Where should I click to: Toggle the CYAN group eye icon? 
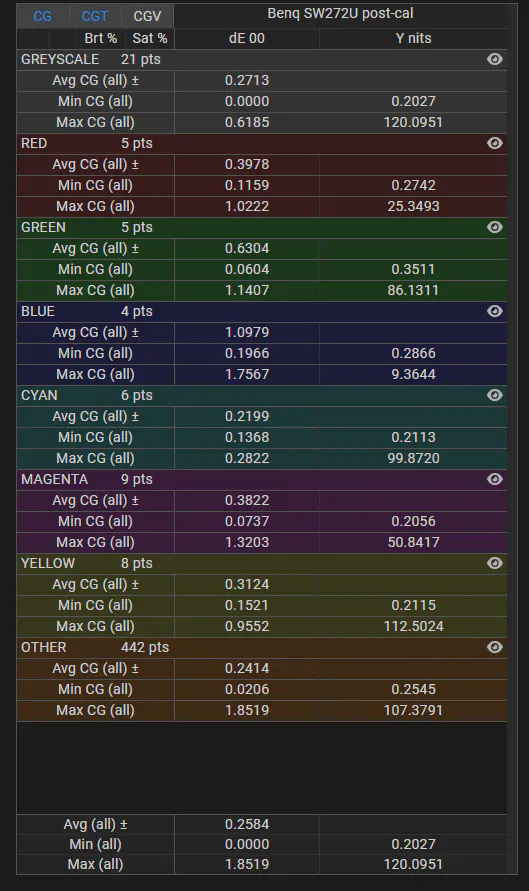coord(495,395)
